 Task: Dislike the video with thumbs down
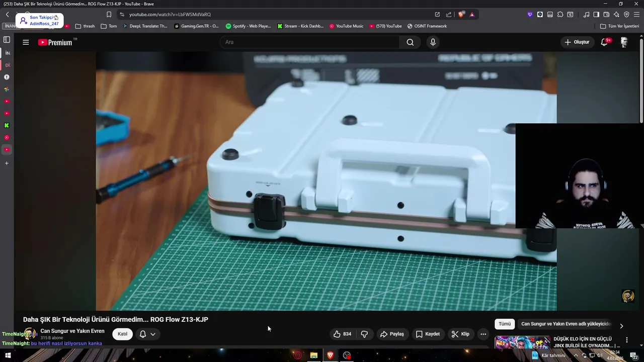(x=364, y=334)
